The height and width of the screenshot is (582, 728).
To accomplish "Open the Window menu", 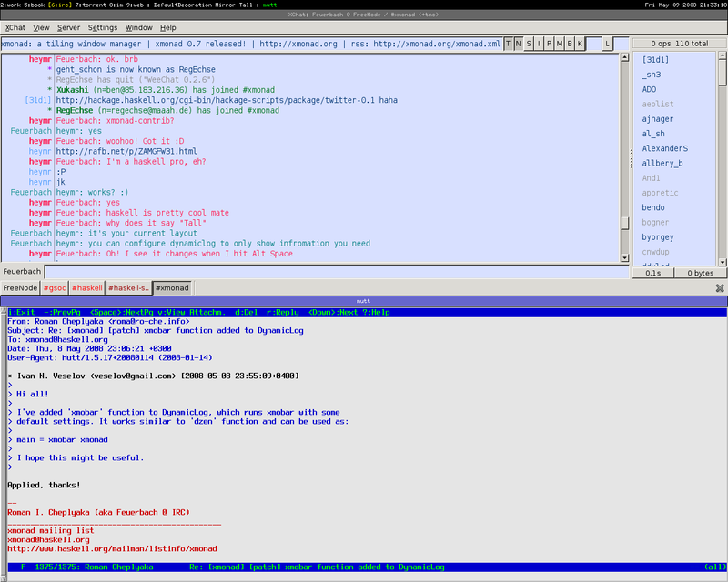I will pyautogui.click(x=139, y=28).
